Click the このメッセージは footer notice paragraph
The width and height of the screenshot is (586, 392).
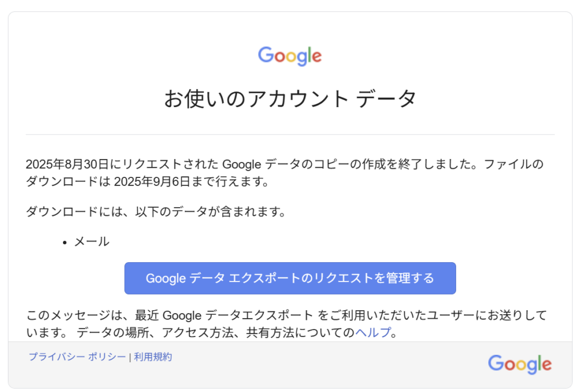(229, 315)
